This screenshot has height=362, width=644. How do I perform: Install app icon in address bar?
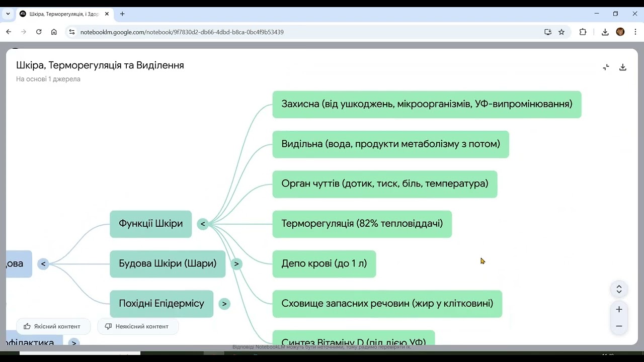[548, 32]
